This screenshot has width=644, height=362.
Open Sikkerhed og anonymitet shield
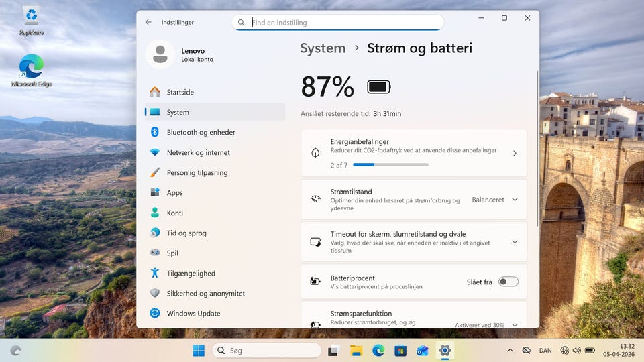click(x=155, y=294)
